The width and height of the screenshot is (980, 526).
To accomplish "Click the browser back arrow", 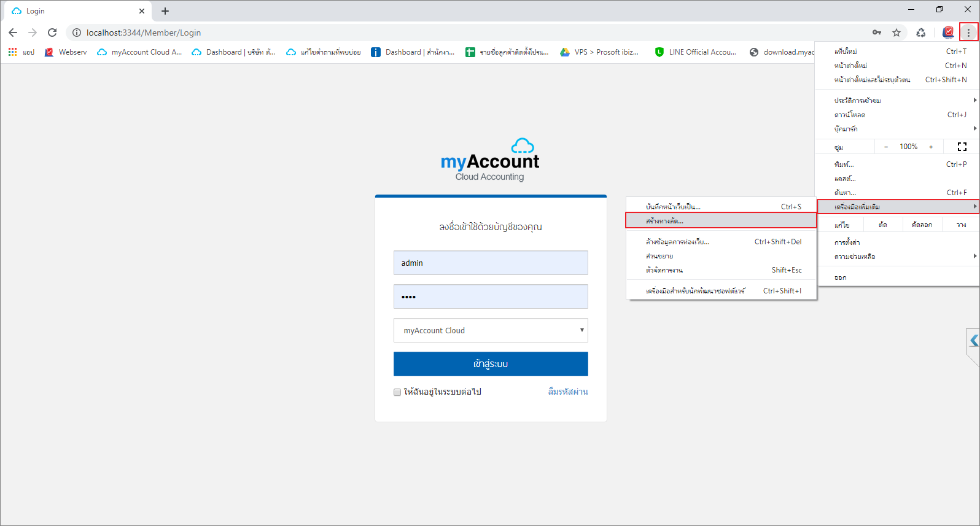I will (13, 33).
